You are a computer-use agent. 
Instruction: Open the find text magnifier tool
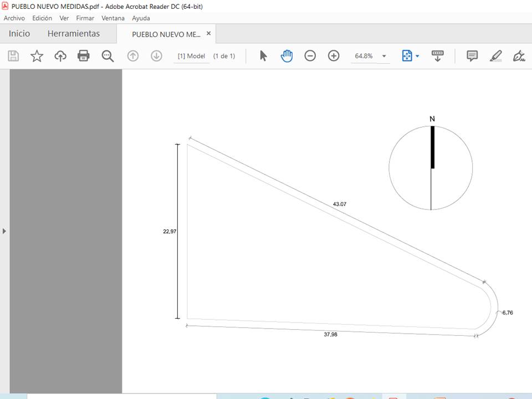coord(108,56)
